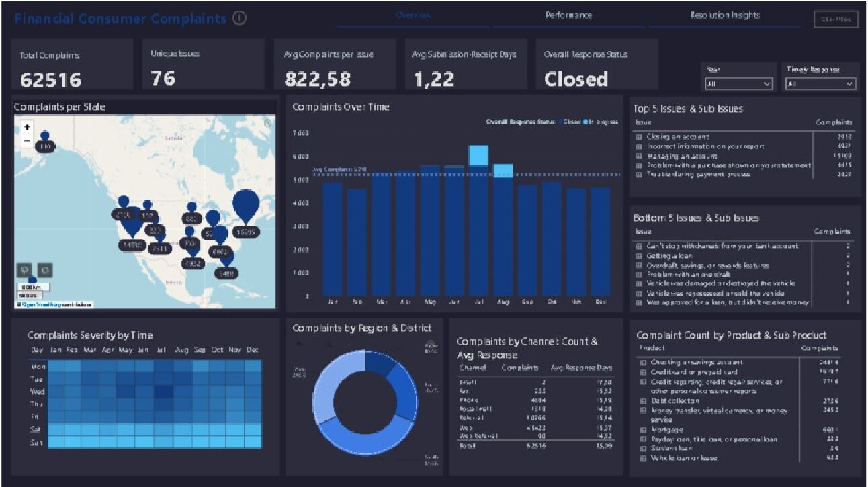Zoom out on the map

27,141
